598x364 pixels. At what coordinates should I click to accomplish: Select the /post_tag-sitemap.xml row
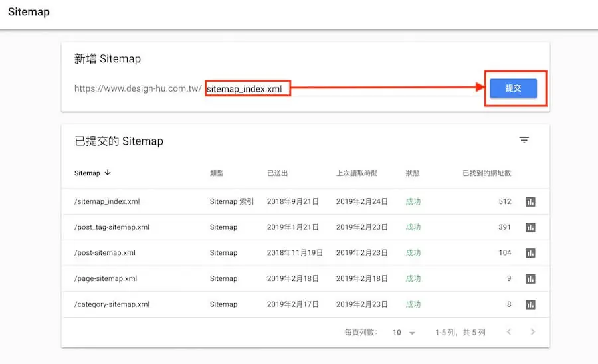click(306, 227)
